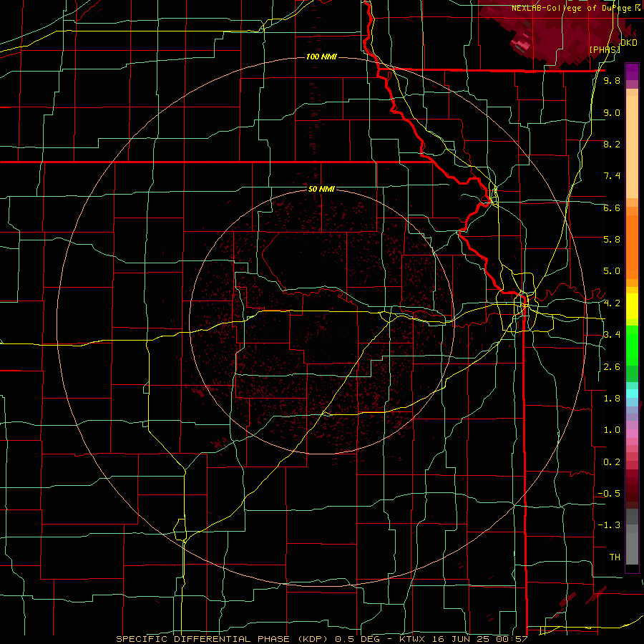Click the 1.0 legend value
Viewport: 644px width, 644px height.
tap(612, 430)
